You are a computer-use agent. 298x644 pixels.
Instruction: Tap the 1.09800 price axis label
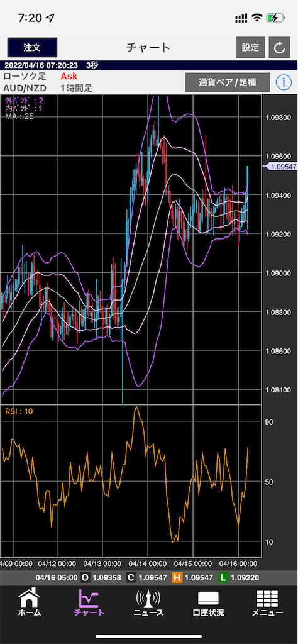tap(279, 117)
